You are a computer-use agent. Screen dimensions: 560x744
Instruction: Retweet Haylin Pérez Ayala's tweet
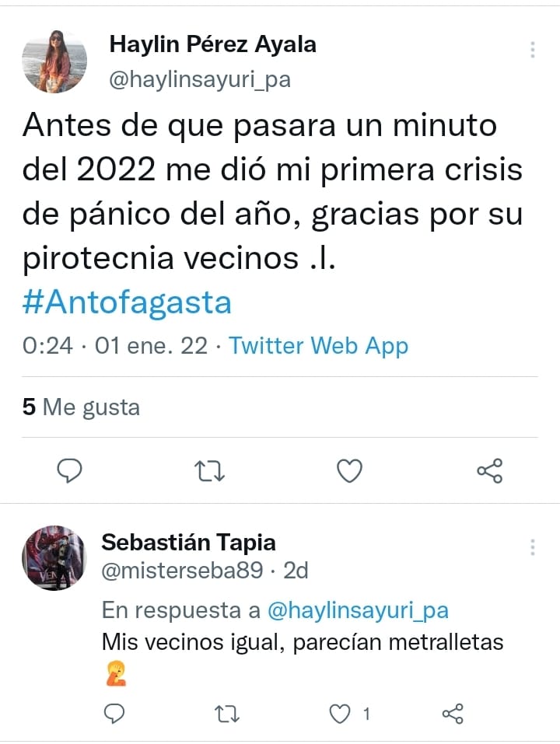pos(209,470)
